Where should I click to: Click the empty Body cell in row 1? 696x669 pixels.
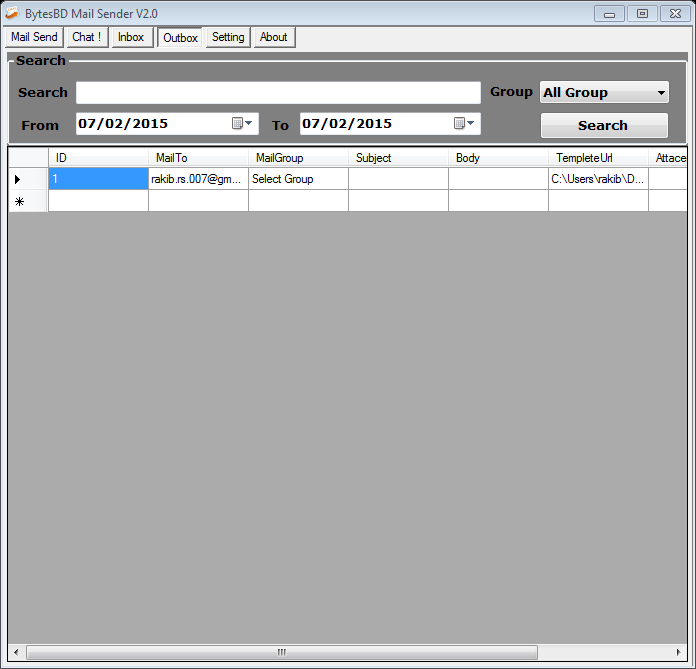tap(498, 179)
